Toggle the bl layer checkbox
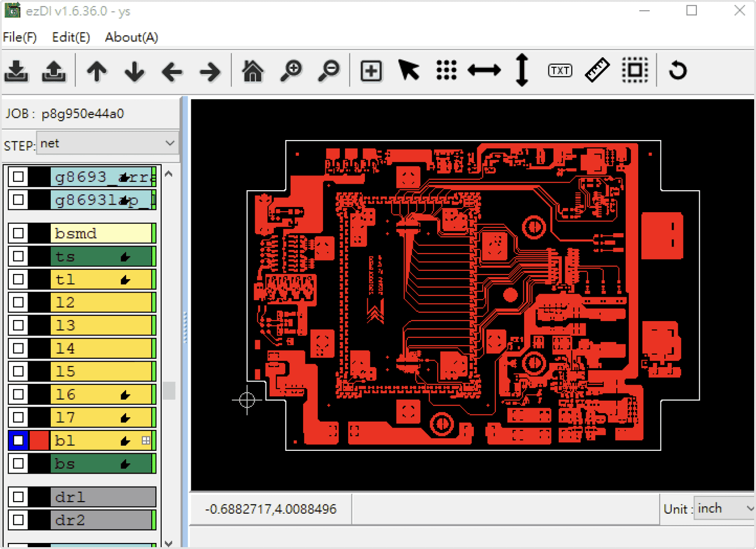The image size is (756, 549). point(18,440)
